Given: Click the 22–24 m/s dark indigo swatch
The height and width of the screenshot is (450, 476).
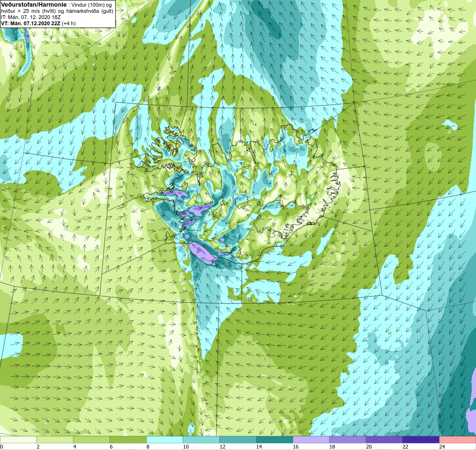Looking at the screenshot, I should point(421,440).
